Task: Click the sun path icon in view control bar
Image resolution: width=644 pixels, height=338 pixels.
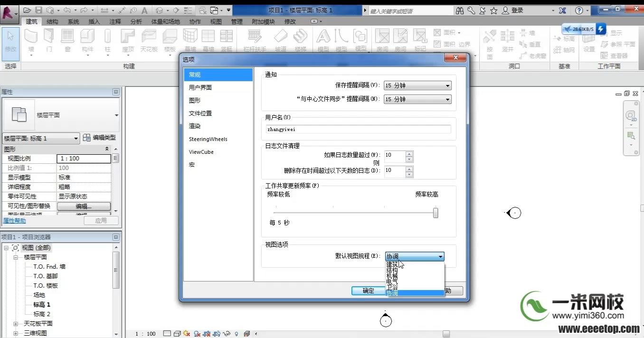Action: 186,334
